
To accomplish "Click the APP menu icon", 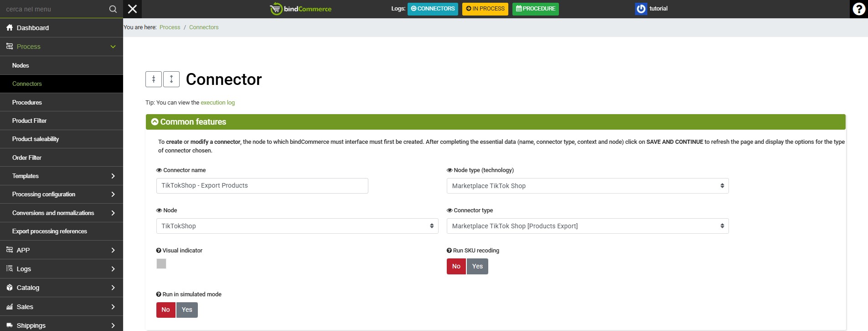I will pos(10,250).
